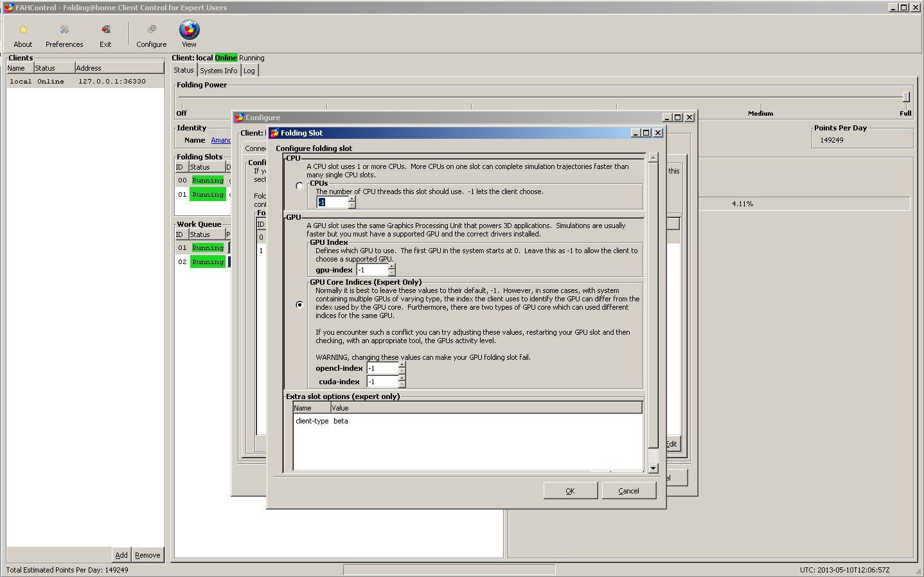Click the Points Per Day value 149249
924x577 pixels.
pos(831,140)
